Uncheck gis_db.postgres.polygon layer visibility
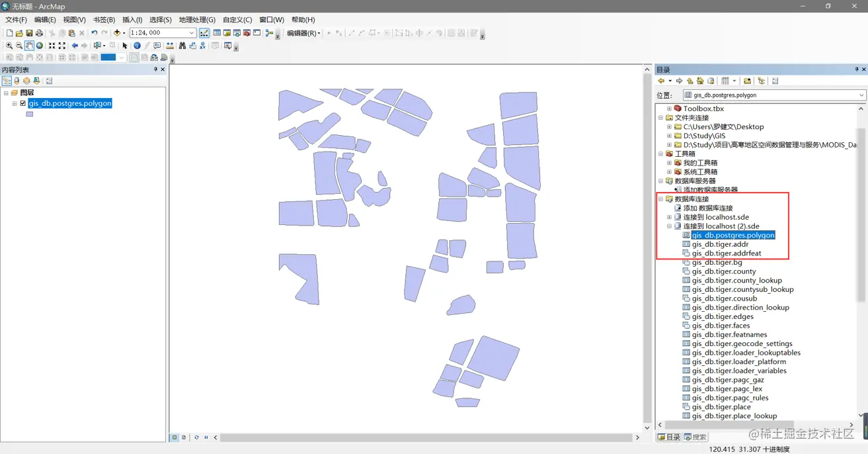 (x=23, y=103)
